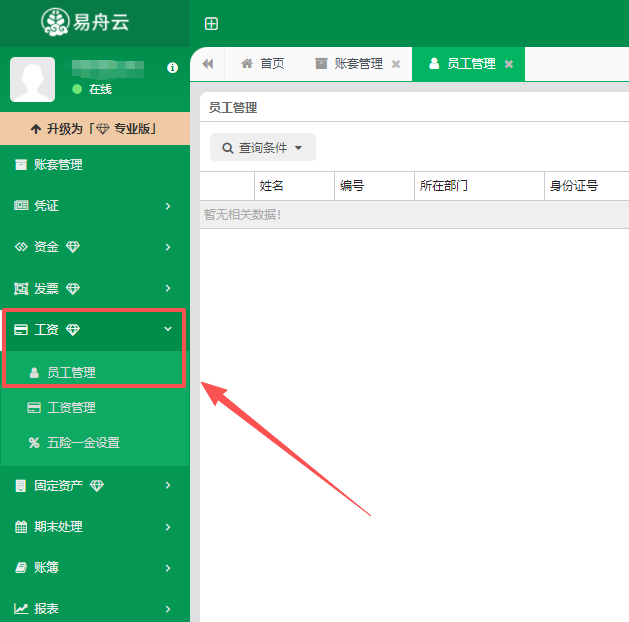Expand the 固定资产 sidebar menu

point(94,486)
